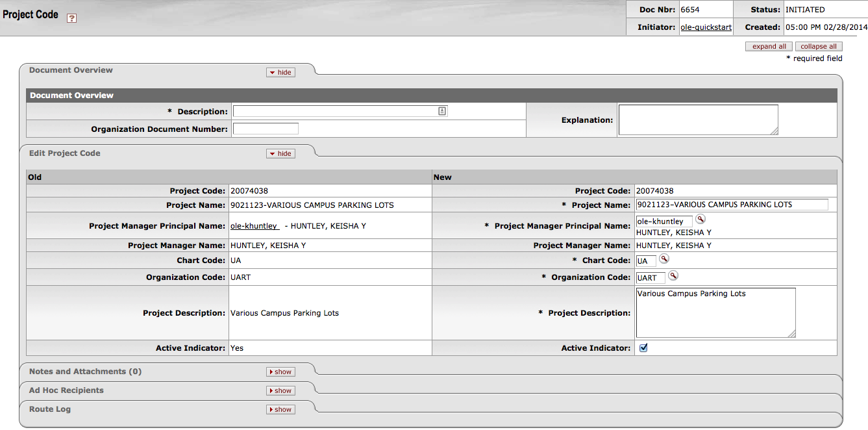Screen dimensions: 868x430
Task: Open the Organization Code lookup magnifier
Action: (x=673, y=275)
